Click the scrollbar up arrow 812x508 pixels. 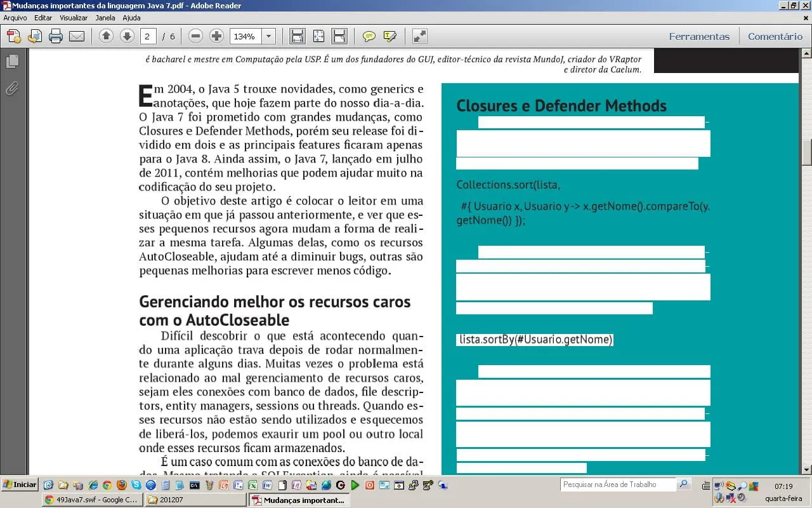[807, 54]
